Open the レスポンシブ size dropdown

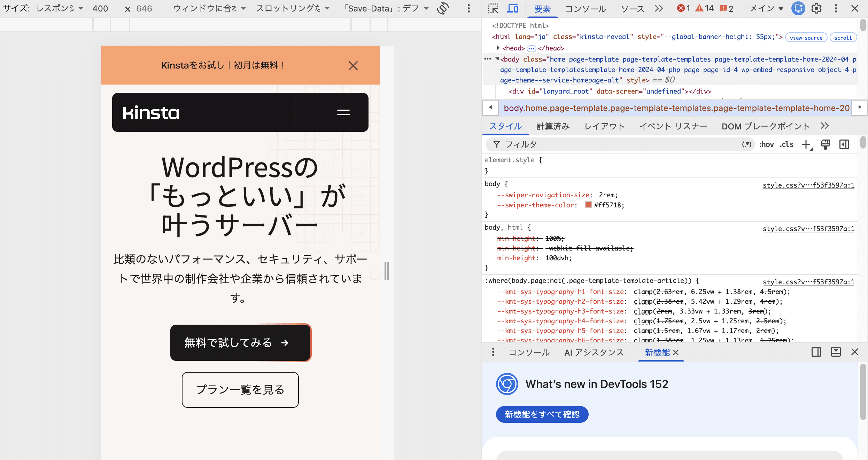(x=60, y=8)
